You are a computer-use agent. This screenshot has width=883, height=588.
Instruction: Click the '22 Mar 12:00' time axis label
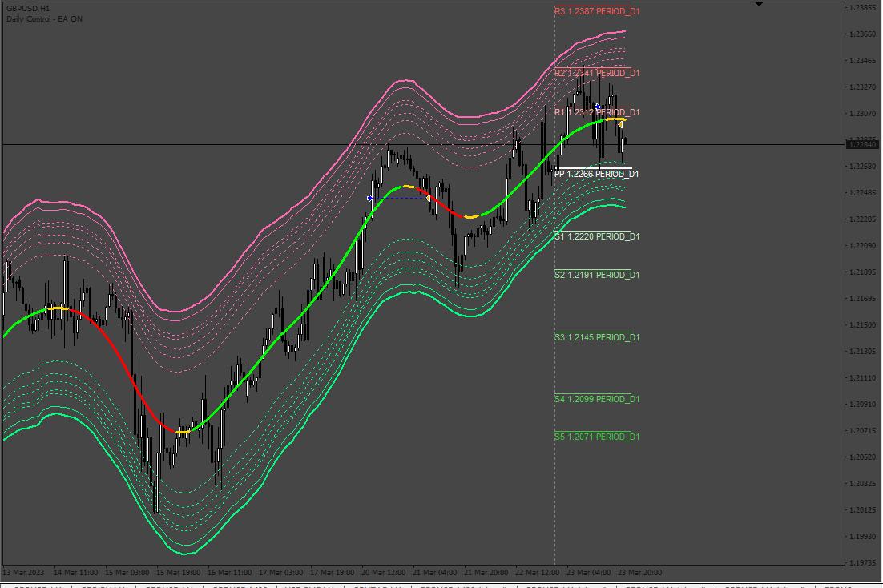tap(537, 572)
